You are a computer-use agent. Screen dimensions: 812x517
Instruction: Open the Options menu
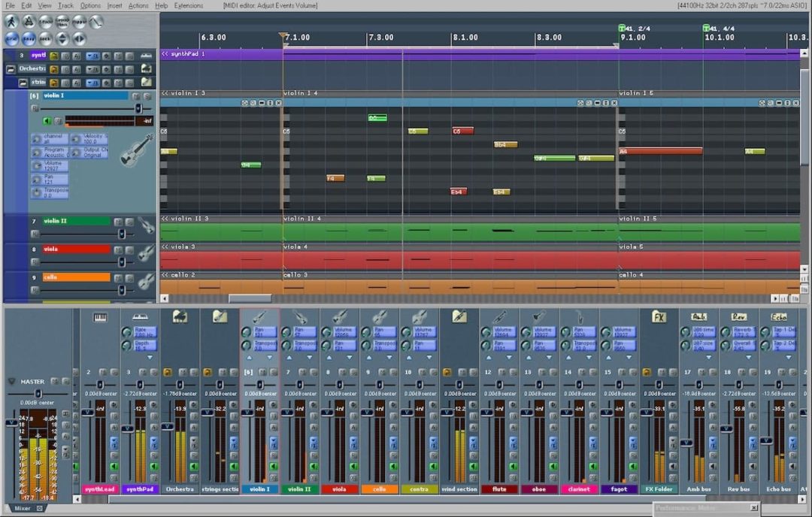[x=89, y=5]
